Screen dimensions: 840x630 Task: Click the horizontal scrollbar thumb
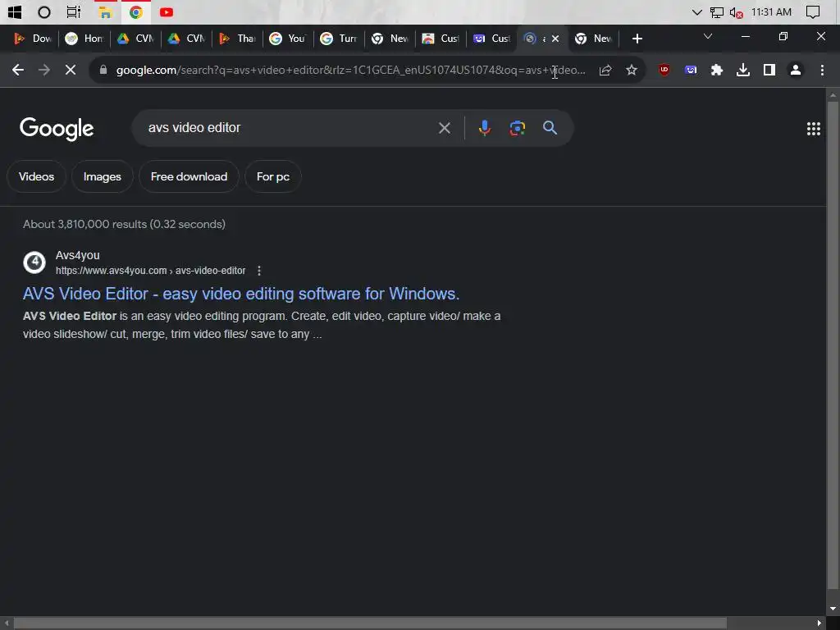[x=370, y=623]
